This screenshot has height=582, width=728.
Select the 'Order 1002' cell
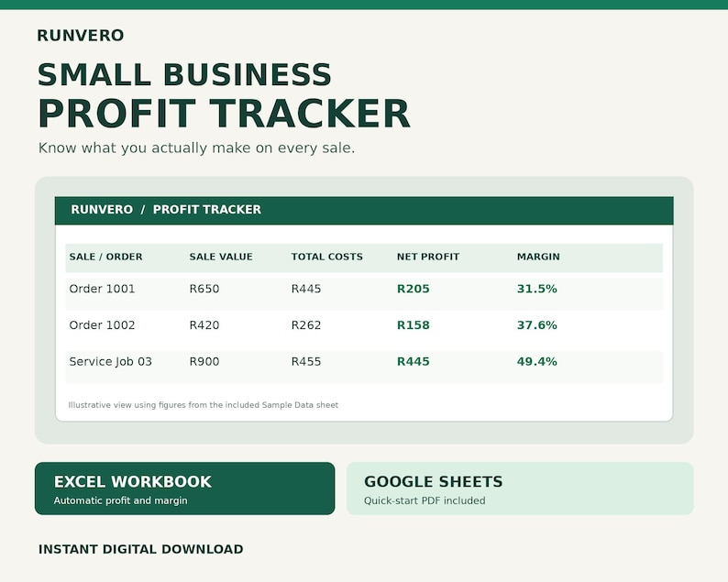click(102, 324)
